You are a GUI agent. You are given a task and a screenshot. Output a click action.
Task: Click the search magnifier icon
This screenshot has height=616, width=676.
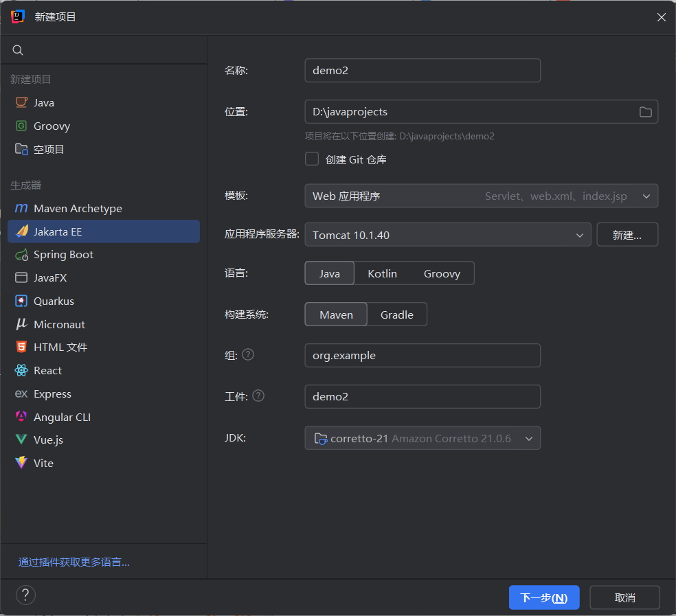pyautogui.click(x=17, y=49)
